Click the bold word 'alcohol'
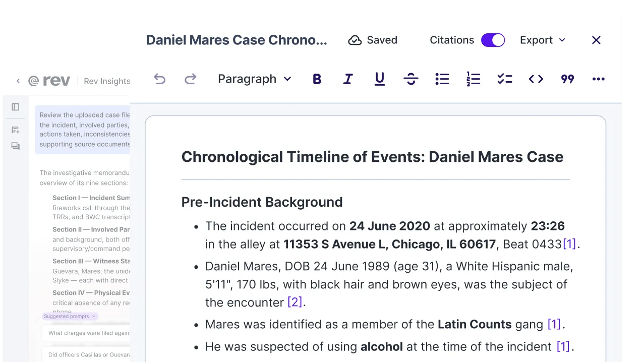This screenshot has width=644, height=362. [382, 346]
